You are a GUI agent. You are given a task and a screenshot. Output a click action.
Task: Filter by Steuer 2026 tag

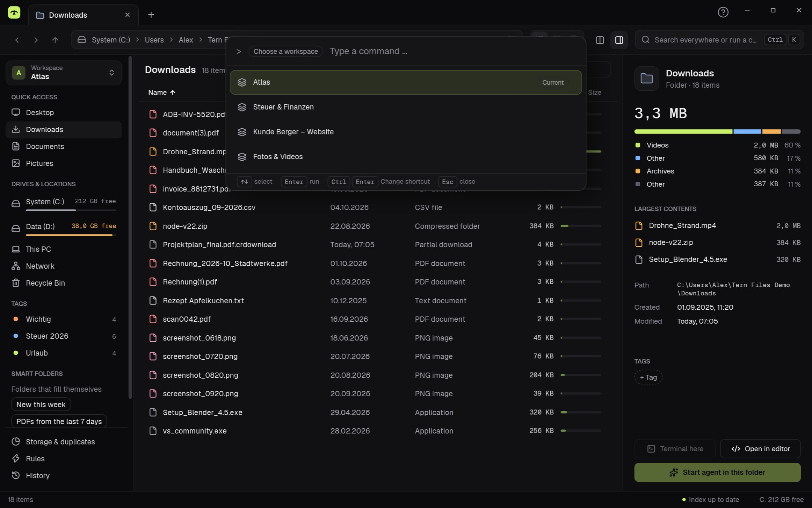pos(64,336)
